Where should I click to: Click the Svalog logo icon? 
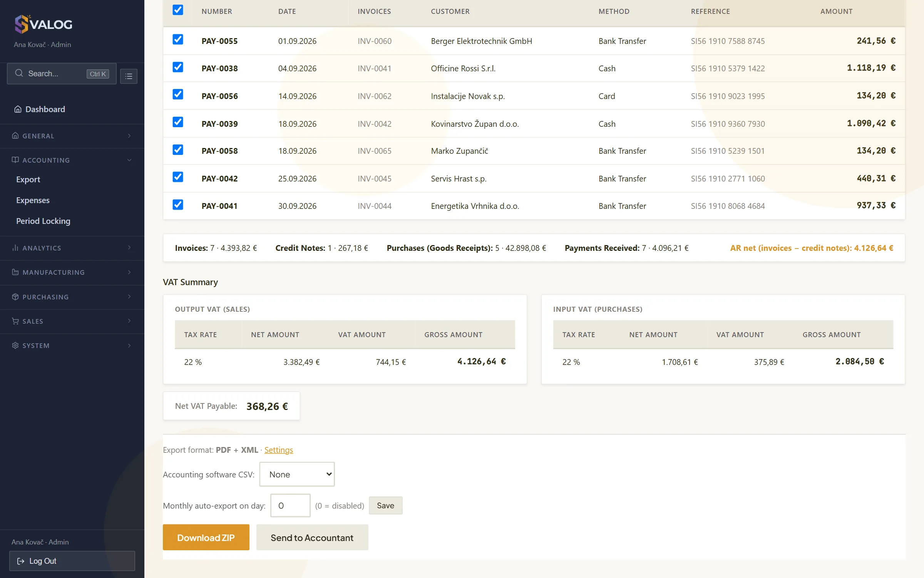point(22,24)
